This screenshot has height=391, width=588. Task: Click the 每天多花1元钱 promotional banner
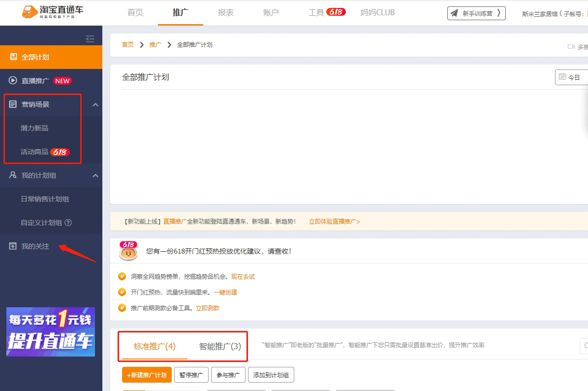coord(51,331)
